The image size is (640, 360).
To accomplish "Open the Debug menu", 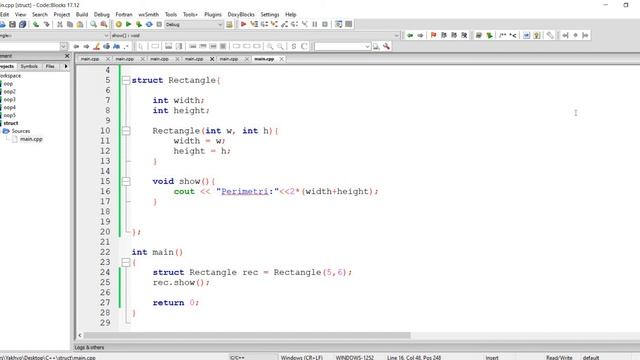I will (102, 14).
